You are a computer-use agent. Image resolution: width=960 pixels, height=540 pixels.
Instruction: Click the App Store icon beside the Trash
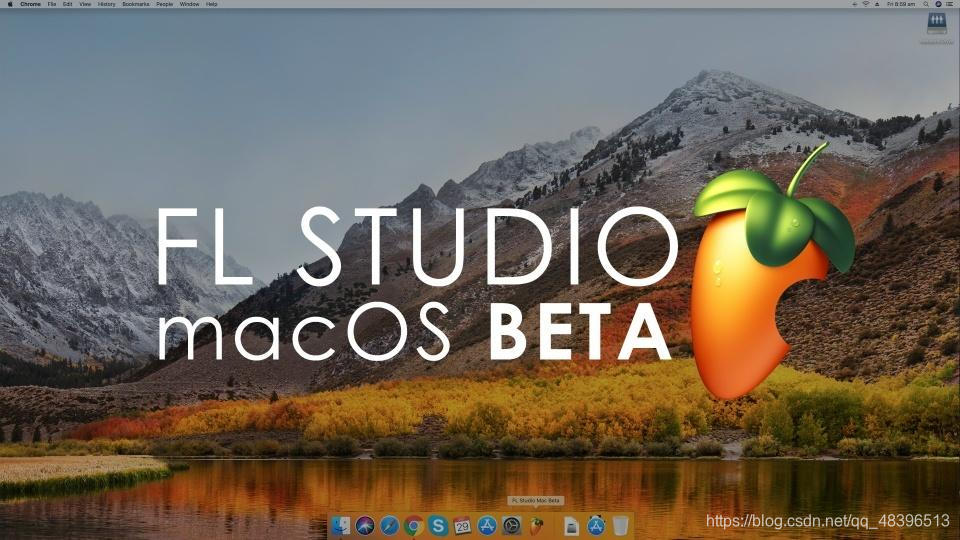point(596,525)
